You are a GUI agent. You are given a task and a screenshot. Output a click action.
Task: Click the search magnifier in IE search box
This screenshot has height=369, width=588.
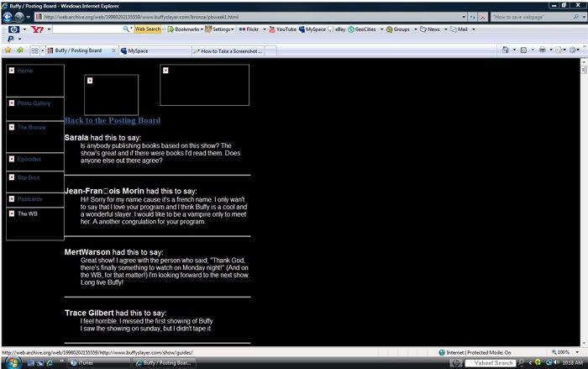(575, 17)
